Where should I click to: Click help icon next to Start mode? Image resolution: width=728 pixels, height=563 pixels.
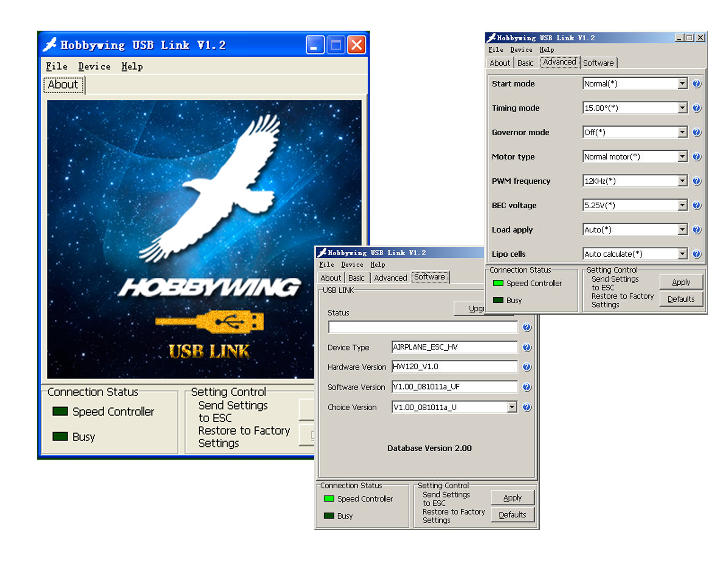[697, 84]
